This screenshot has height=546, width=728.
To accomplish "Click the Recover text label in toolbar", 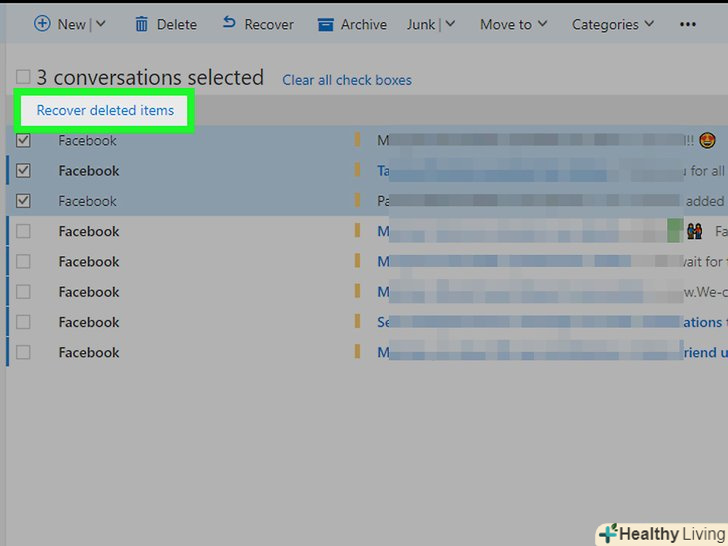I will (x=269, y=25).
